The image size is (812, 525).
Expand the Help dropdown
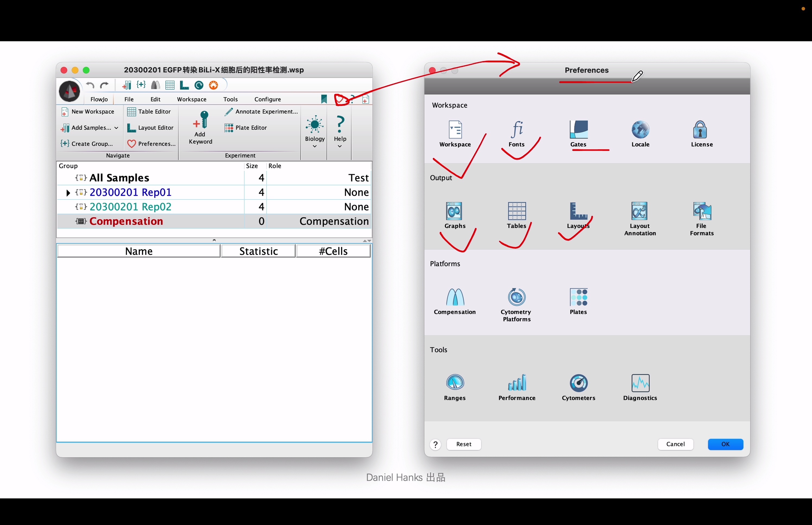click(x=340, y=146)
